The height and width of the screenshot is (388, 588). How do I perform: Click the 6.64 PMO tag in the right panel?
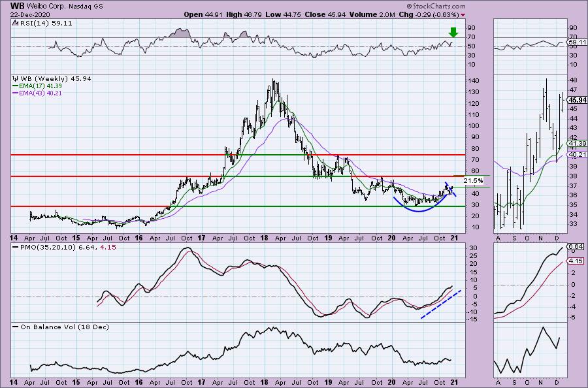tap(576, 247)
